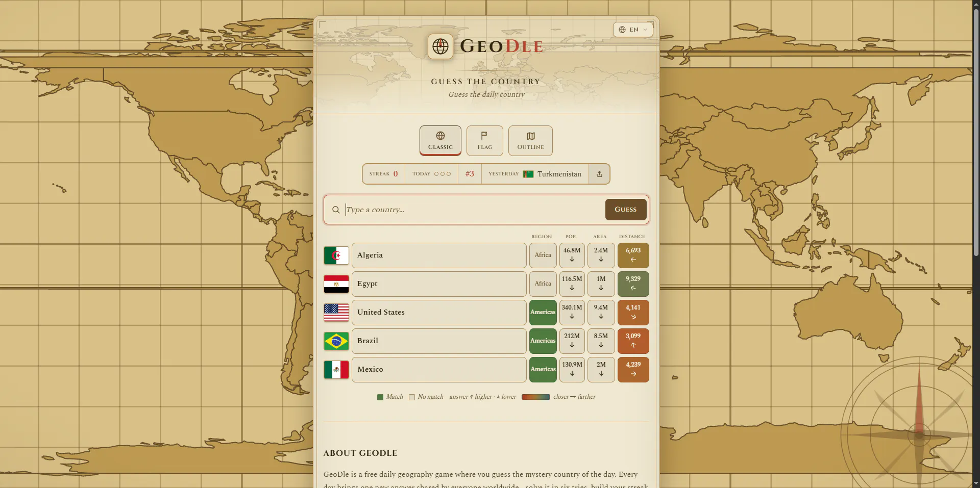Viewport: 980px width, 488px height.
Task: Open the EN language dropdown
Action: click(633, 30)
